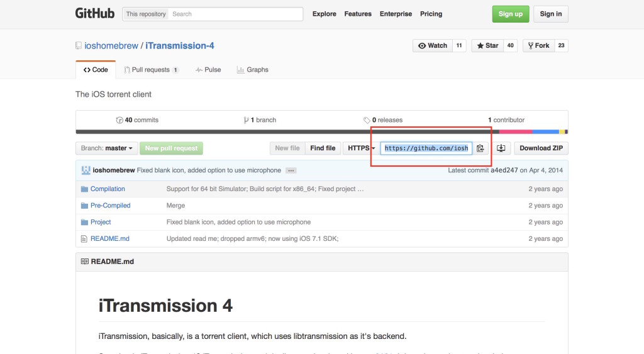This screenshot has width=644, height=354.
Task: Click the New file button
Action: (x=287, y=148)
